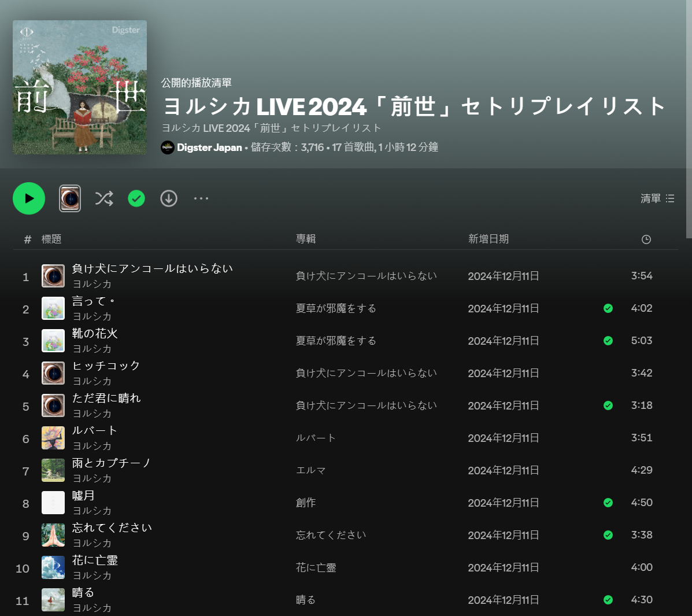Open album link エルマ

[310, 470]
